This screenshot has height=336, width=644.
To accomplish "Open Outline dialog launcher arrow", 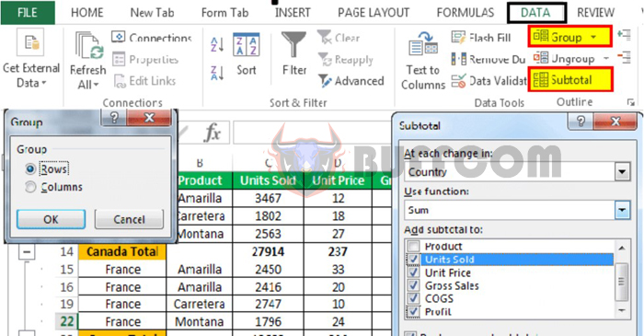I will [x=631, y=103].
